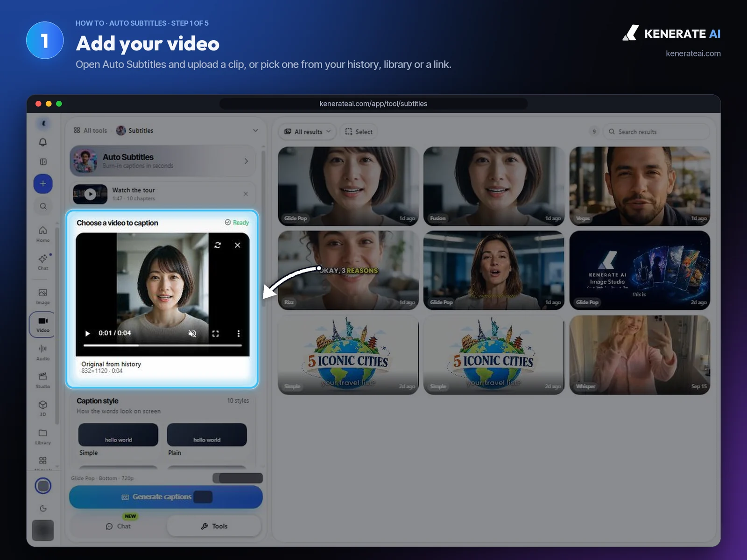
Task: Click the browser address bar URL
Action: click(x=373, y=104)
